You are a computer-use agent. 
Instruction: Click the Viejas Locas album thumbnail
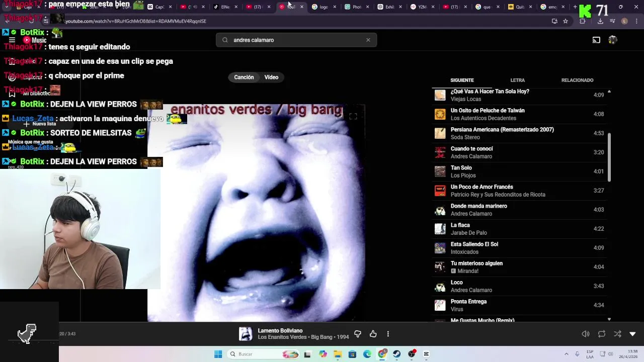440,95
